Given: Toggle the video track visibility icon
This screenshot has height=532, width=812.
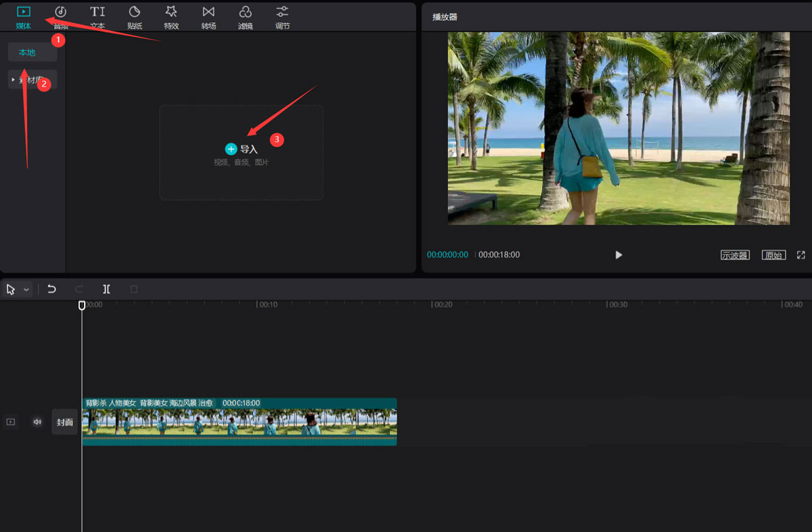Looking at the screenshot, I should [11, 422].
